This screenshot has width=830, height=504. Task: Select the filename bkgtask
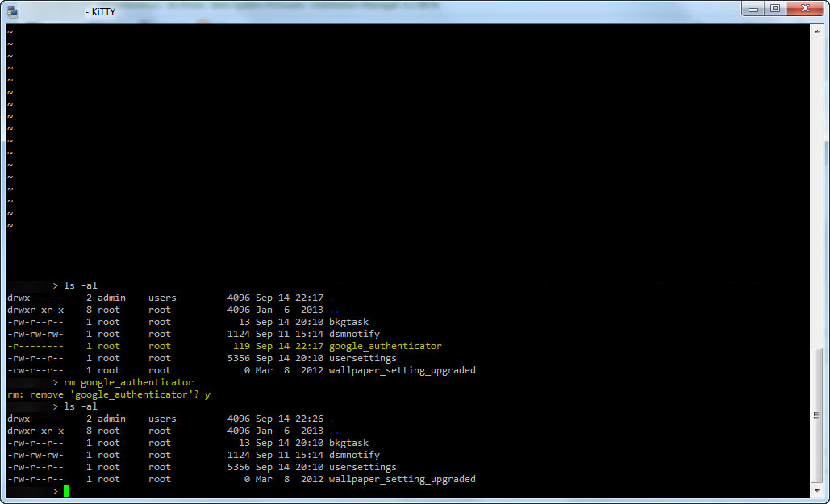348,321
